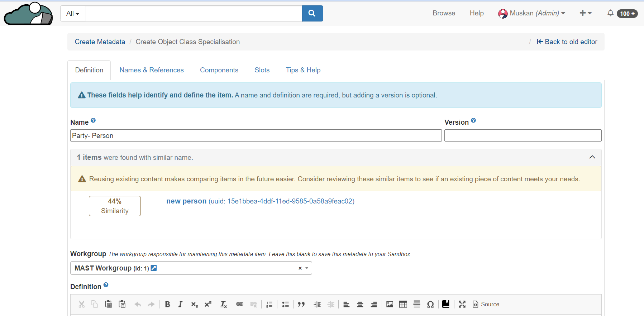Toggle bold formatting in the Definition editor

coord(167,304)
